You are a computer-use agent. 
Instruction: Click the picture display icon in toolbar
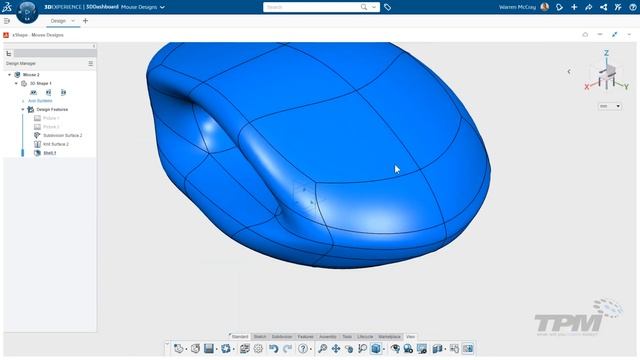point(422,349)
